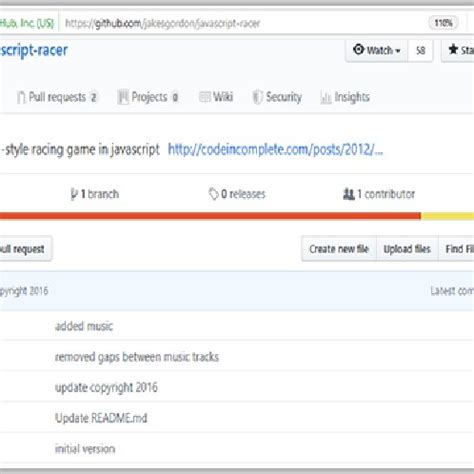
Task: Go to the Security tab
Action: [277, 97]
